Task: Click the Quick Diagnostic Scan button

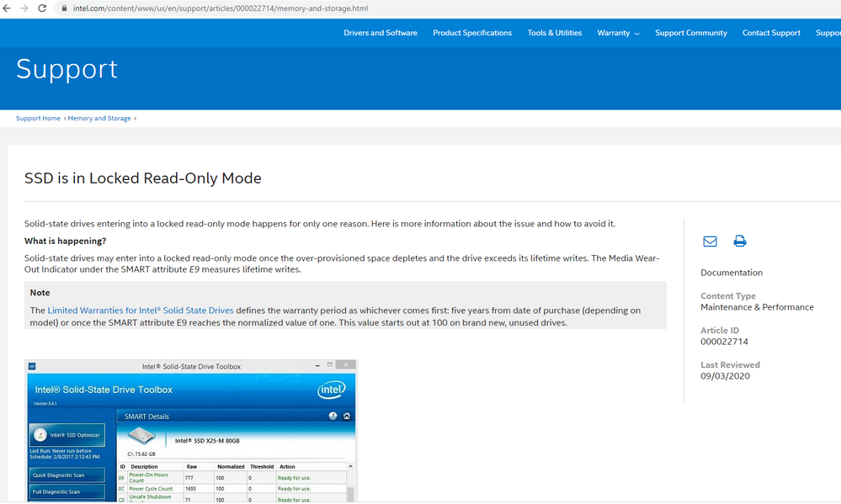Action: [x=67, y=475]
